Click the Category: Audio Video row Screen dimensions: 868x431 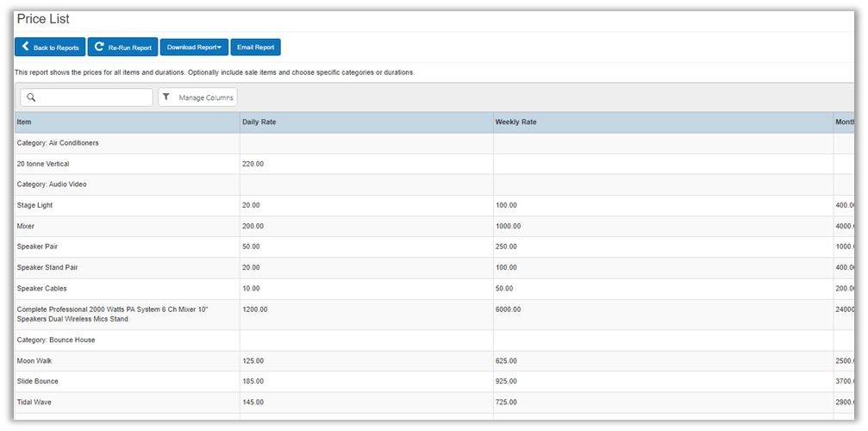52,184
